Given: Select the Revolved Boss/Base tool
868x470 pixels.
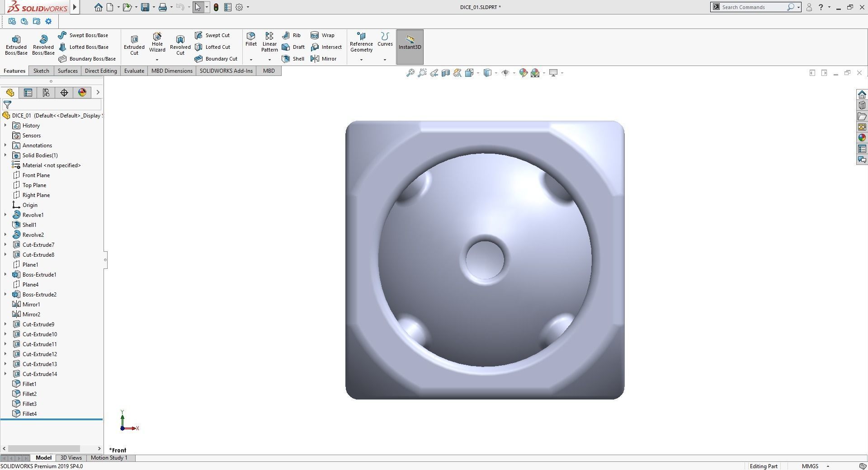Looking at the screenshot, I should [x=43, y=45].
